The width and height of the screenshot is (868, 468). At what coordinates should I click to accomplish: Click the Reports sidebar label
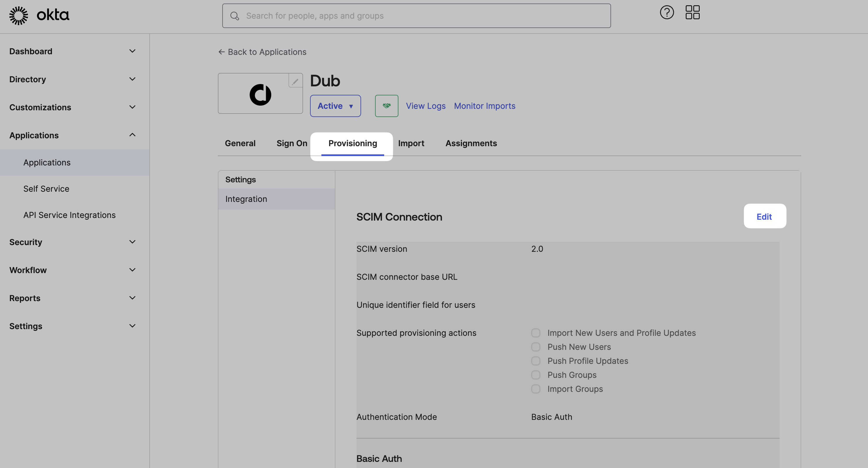pyautogui.click(x=24, y=298)
